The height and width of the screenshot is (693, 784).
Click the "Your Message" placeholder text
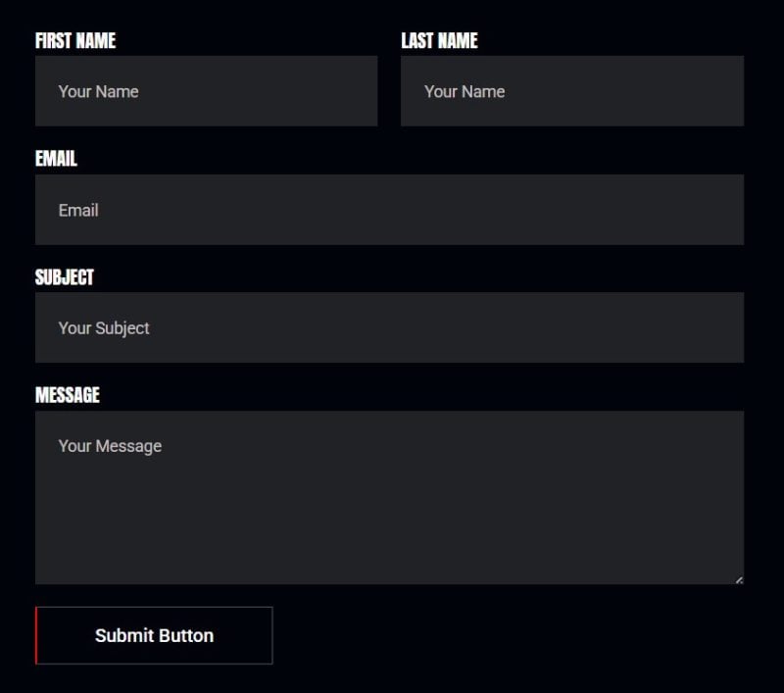pyautogui.click(x=110, y=446)
